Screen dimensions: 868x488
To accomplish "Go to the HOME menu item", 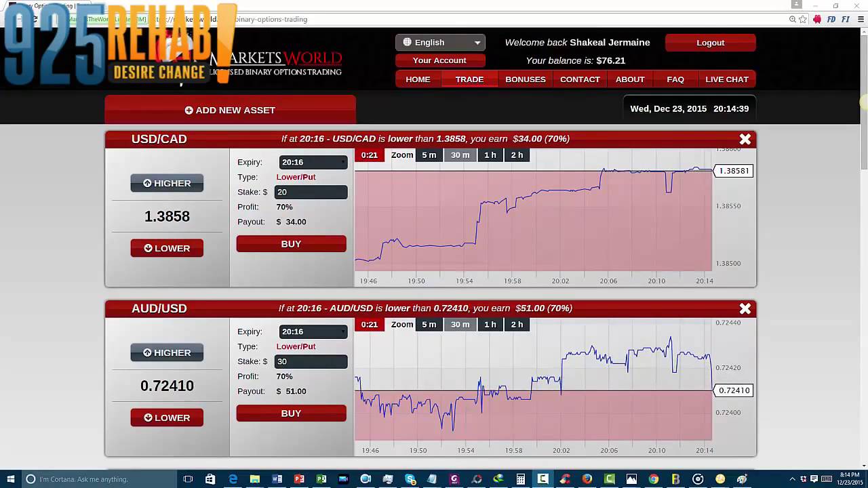I will pyautogui.click(x=418, y=79).
